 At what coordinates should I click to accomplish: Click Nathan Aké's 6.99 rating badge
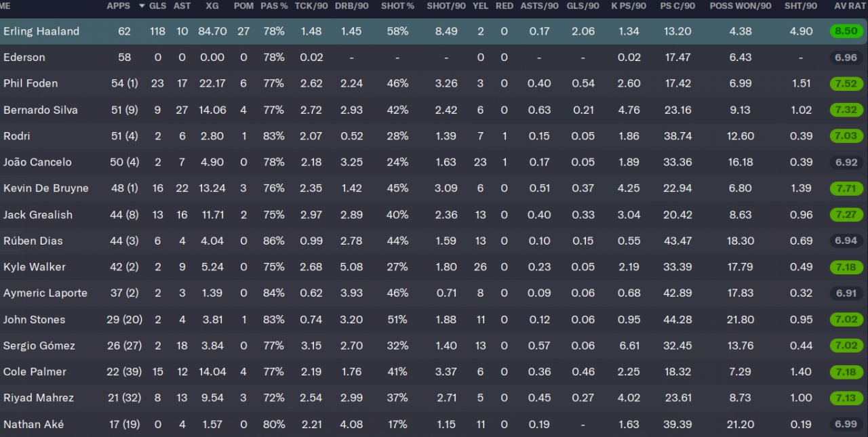(x=846, y=424)
